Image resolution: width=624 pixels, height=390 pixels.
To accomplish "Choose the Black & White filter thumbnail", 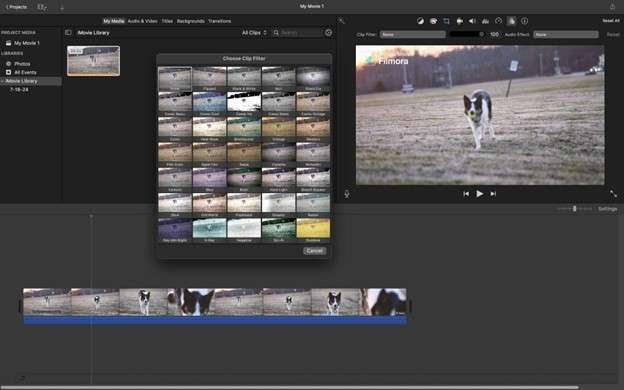I will [244, 78].
